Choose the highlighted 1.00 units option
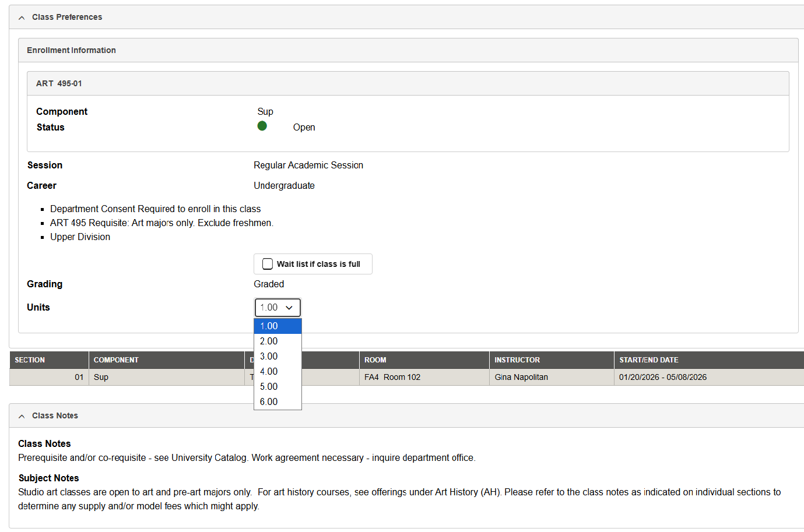 tap(268, 326)
